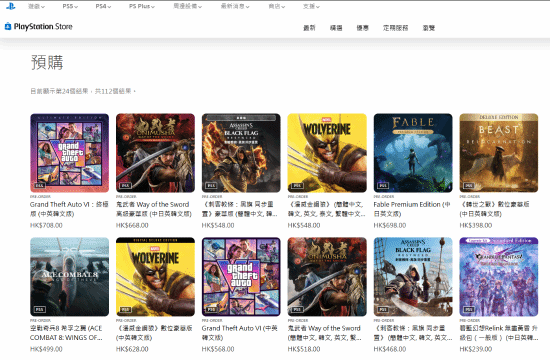This screenshot has height=360, width=550.
Task: Expand the PS Plus dropdown menu
Action: (x=142, y=6)
